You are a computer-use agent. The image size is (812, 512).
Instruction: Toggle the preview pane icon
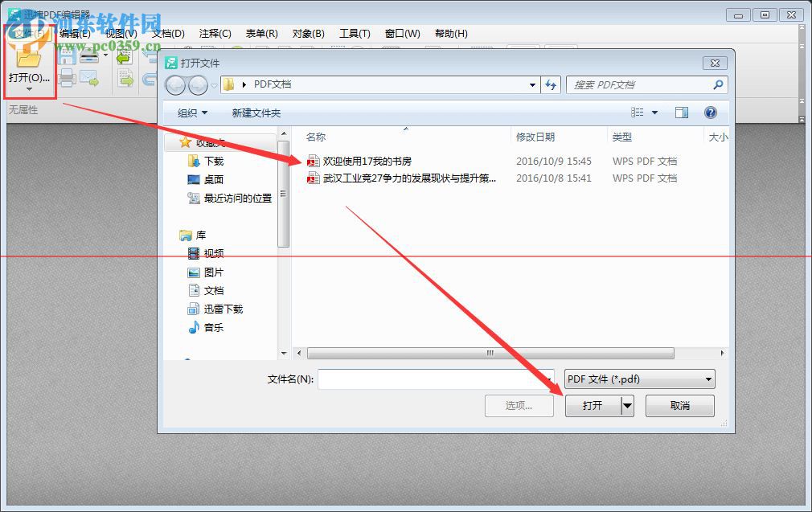click(682, 113)
